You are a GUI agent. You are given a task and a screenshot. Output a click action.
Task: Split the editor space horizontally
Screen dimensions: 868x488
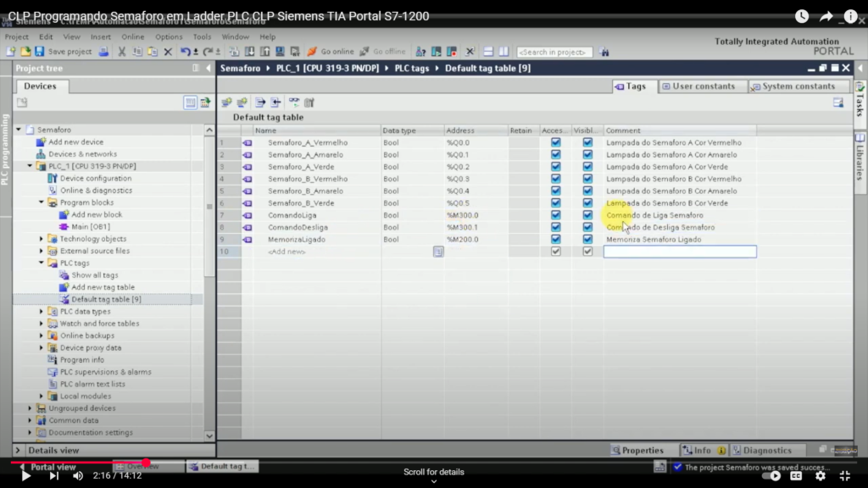click(487, 52)
